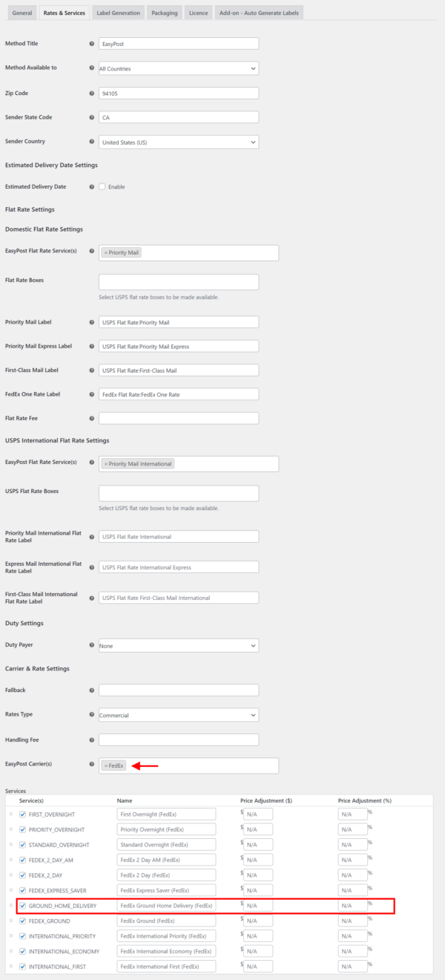This screenshot has width=445, height=980.
Task: Go to the Licence tab
Action: (x=199, y=13)
